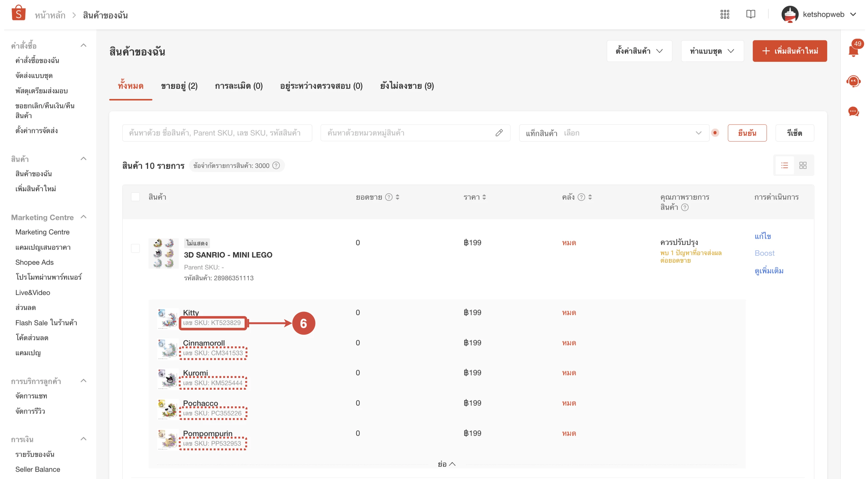Open the chat bubble icon
Viewport: 868px width, 479px height.
[x=853, y=111]
